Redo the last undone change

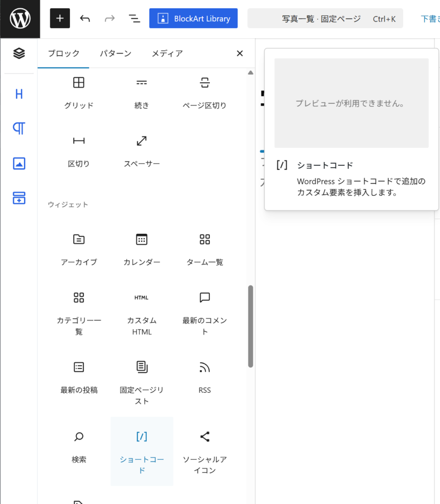click(110, 19)
